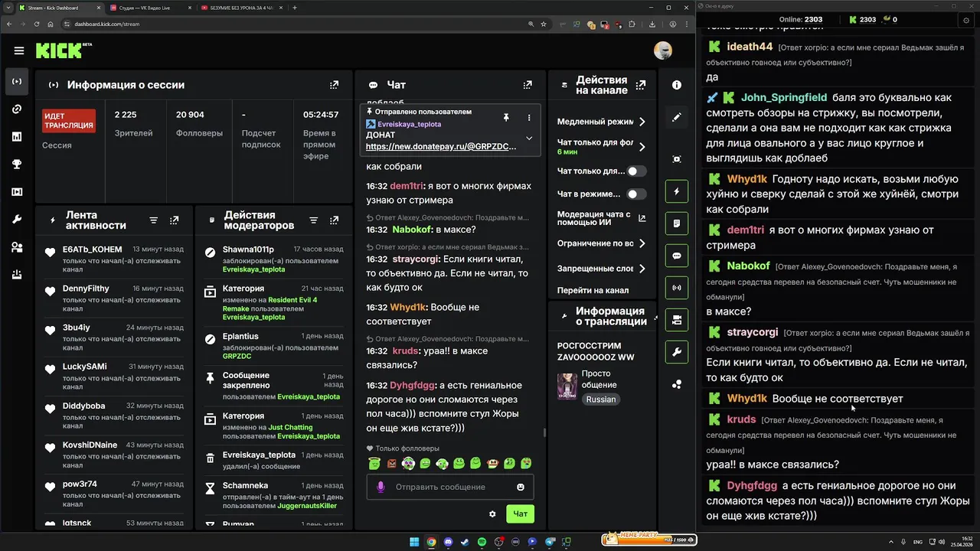Open a new browser tab
980x551 pixels.
[295, 8]
